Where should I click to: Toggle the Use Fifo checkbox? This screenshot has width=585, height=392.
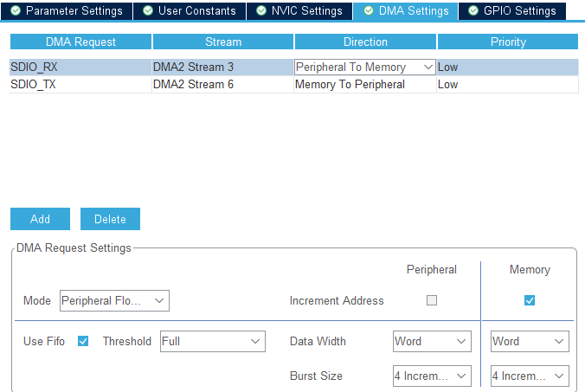tap(83, 341)
